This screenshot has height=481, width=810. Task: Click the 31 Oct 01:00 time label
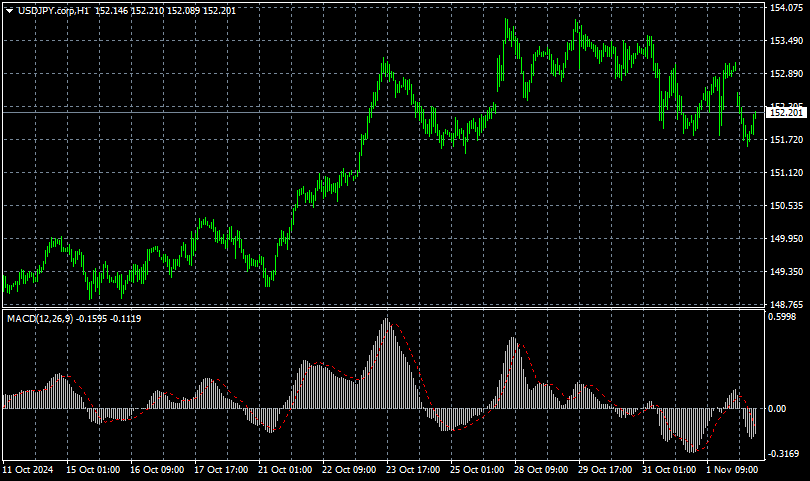669,470
